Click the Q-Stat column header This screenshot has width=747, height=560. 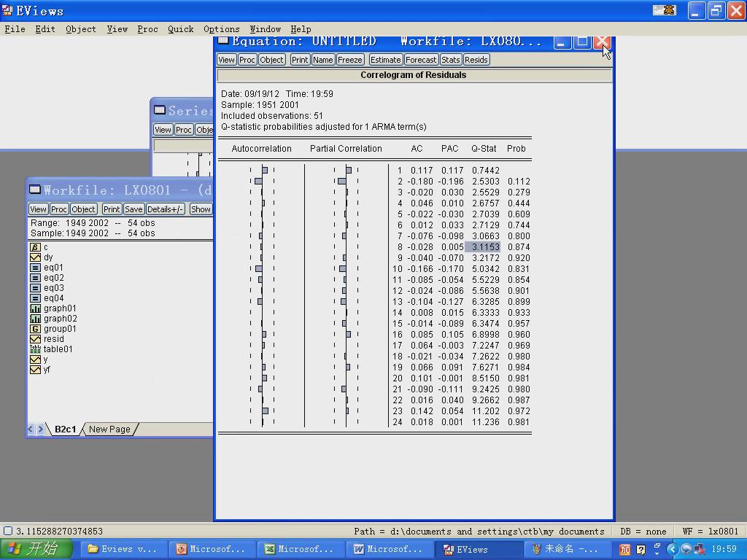click(x=484, y=149)
